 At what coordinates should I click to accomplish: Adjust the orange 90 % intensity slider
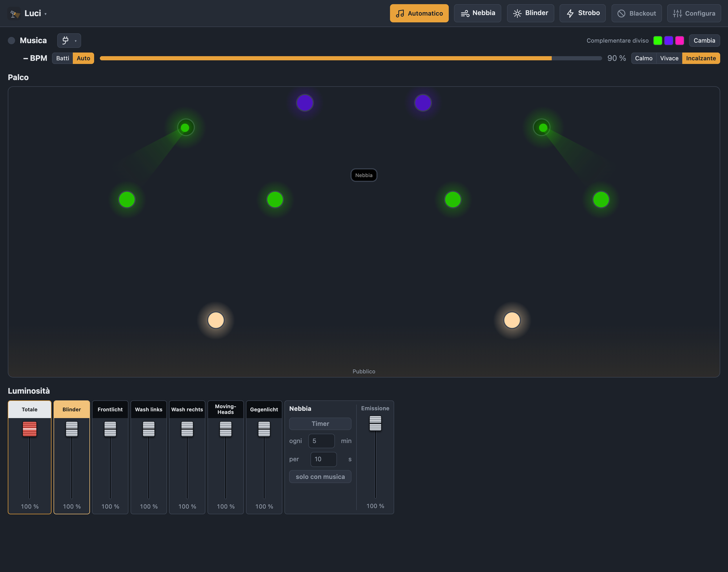pos(351,58)
